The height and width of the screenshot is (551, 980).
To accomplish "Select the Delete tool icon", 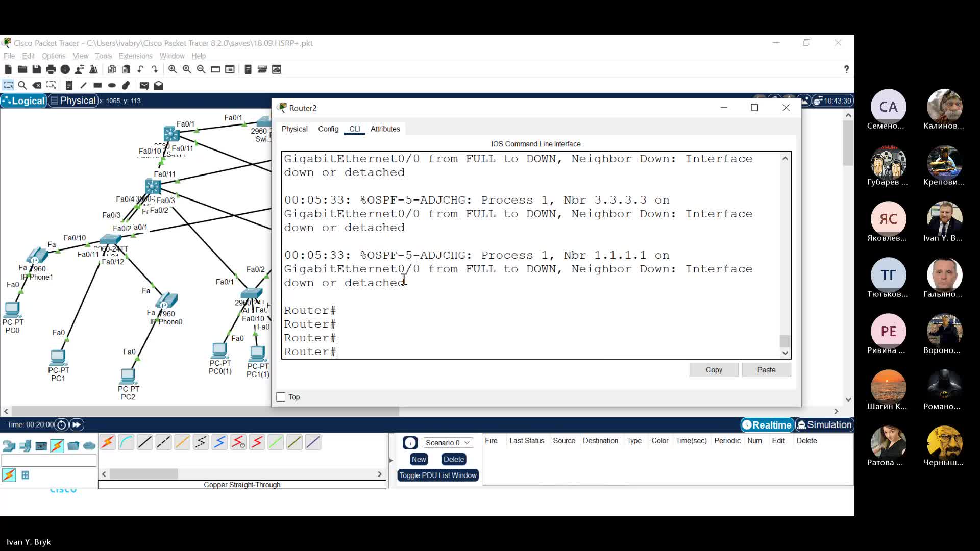I will 37,85.
